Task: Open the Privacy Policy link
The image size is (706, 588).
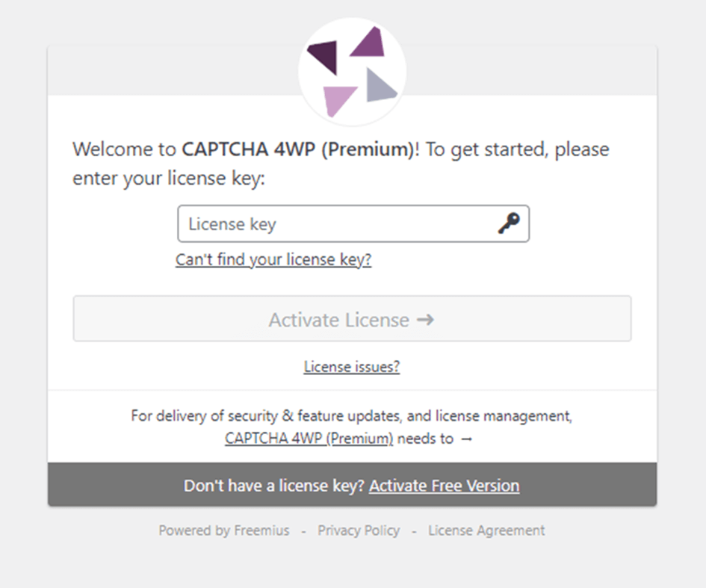Action: 359,530
